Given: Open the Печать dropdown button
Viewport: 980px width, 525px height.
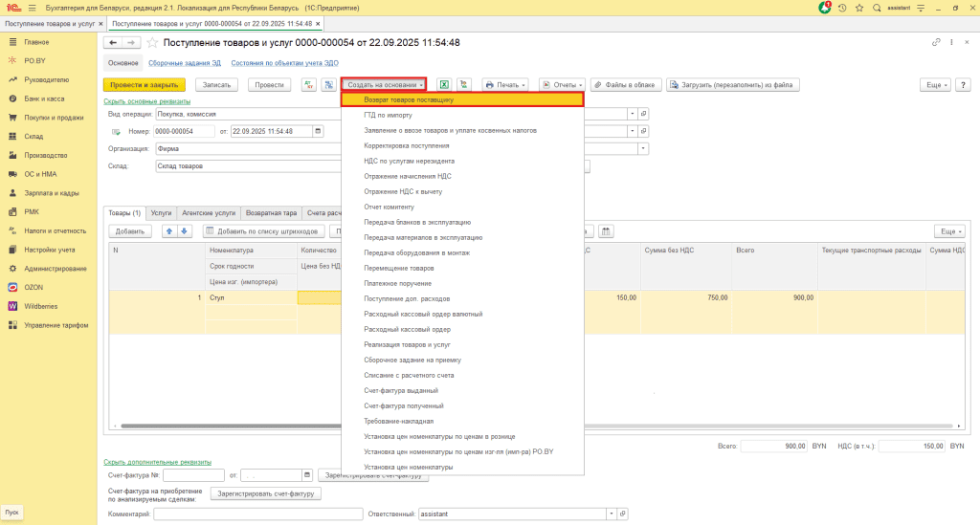Looking at the screenshot, I should click(505, 85).
